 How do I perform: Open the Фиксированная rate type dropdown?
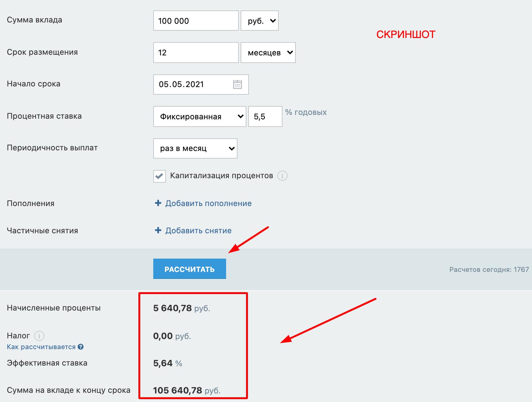coord(200,116)
